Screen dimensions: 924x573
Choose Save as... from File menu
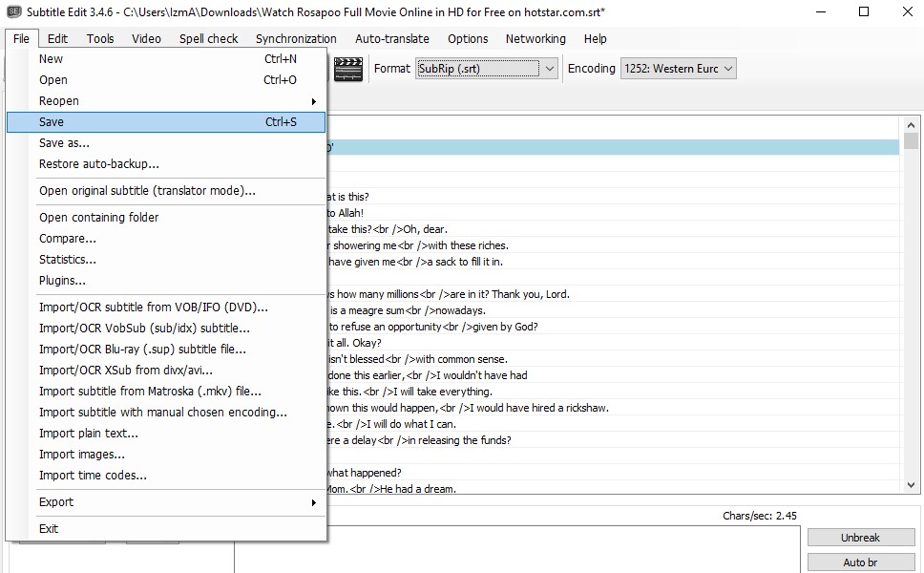(x=64, y=143)
